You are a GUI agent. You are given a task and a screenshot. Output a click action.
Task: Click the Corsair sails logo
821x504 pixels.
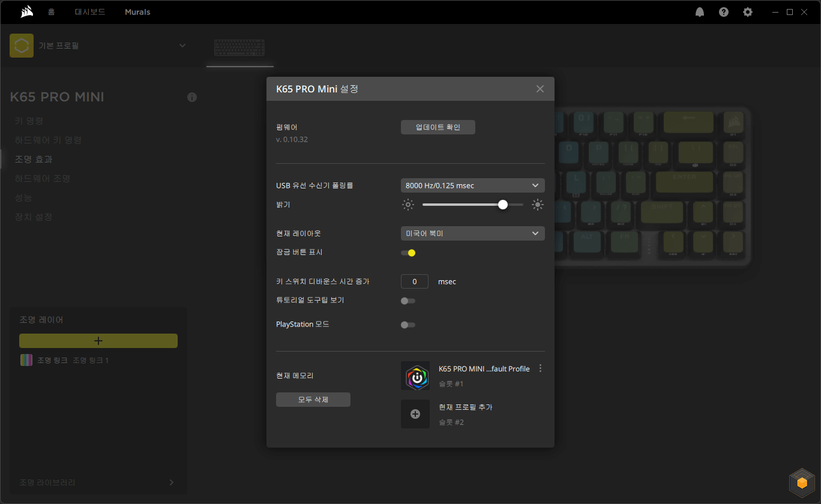26,12
